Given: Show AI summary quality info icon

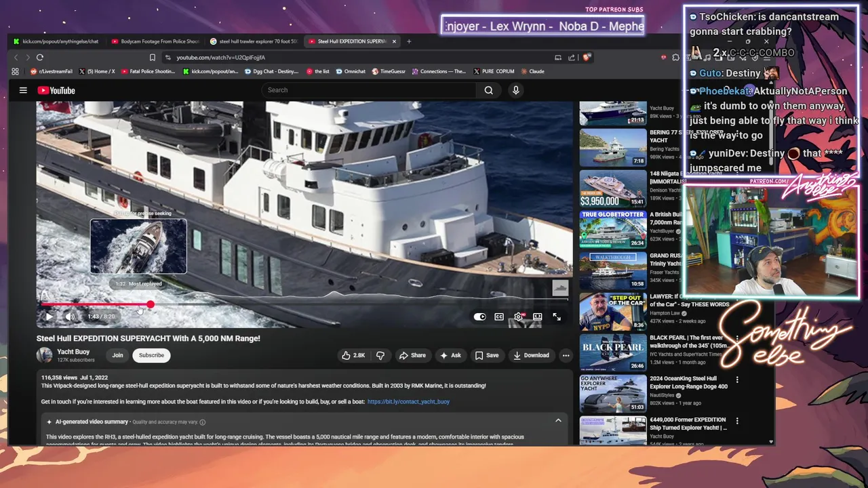Looking at the screenshot, I should pyautogui.click(x=202, y=422).
